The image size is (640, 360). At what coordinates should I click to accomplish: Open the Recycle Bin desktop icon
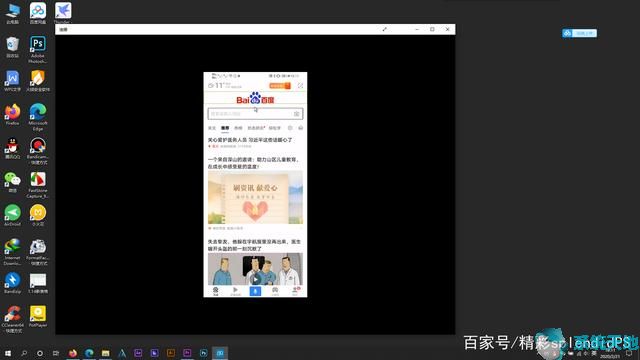pos(12,47)
